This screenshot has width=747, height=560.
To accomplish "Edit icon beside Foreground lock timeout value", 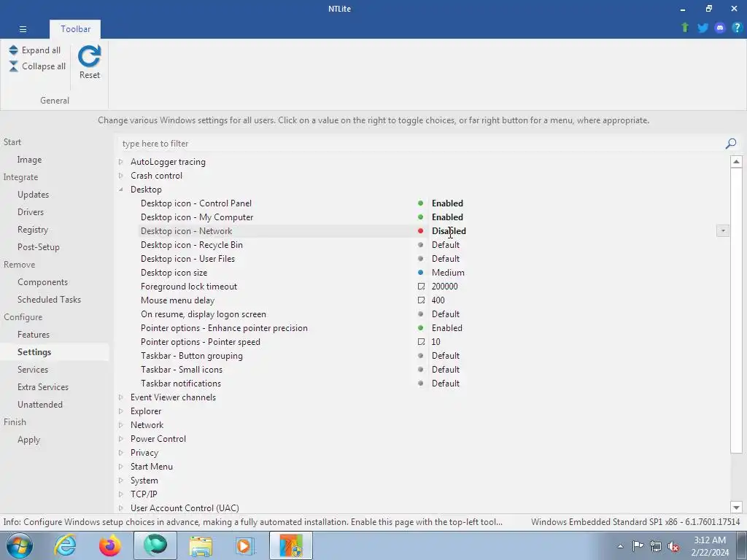I will pyautogui.click(x=421, y=286).
